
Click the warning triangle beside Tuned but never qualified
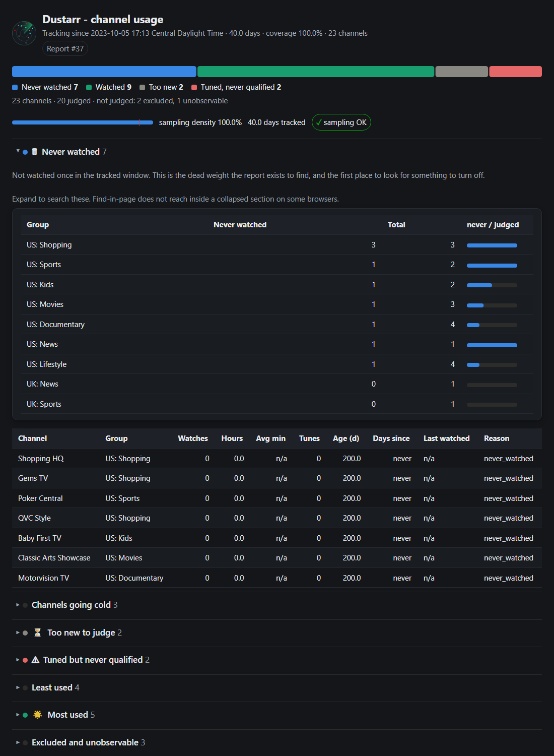(35, 660)
